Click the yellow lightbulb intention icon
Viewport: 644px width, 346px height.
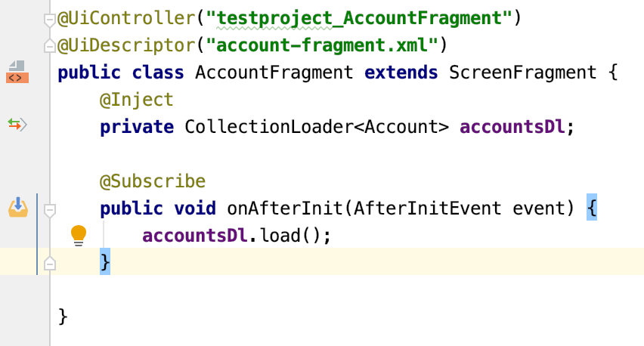point(79,235)
